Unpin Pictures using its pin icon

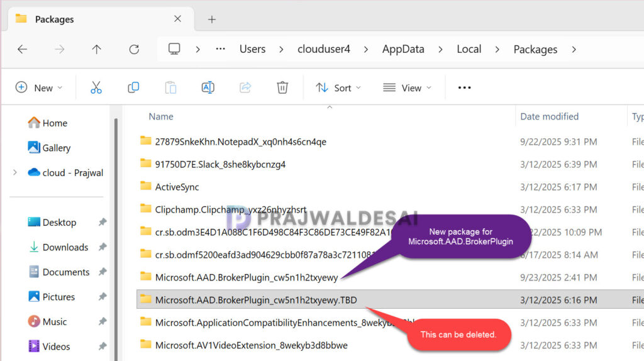pyautogui.click(x=103, y=296)
